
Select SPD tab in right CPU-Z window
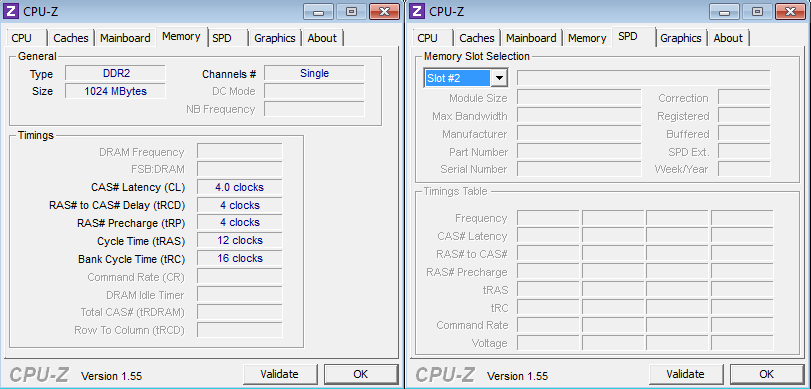pyautogui.click(x=634, y=36)
